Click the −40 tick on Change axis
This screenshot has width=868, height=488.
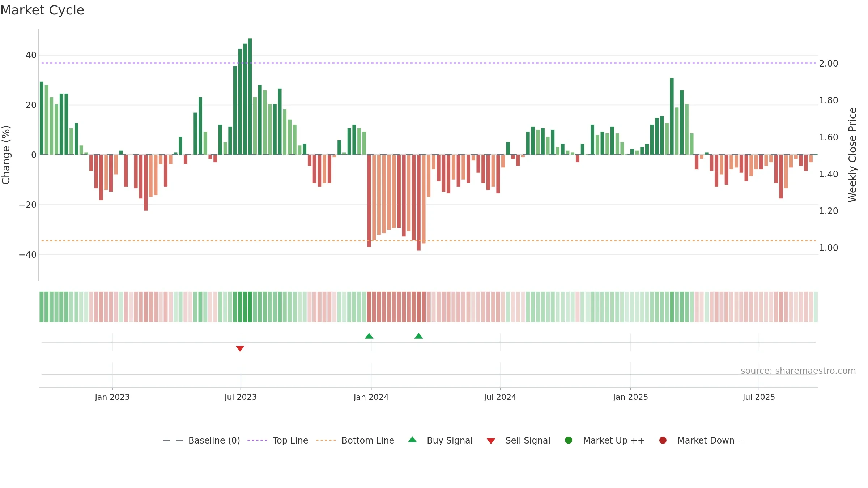(28, 255)
